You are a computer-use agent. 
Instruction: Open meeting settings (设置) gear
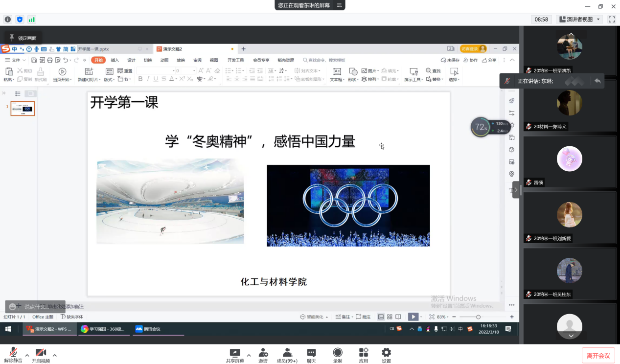pos(387,355)
